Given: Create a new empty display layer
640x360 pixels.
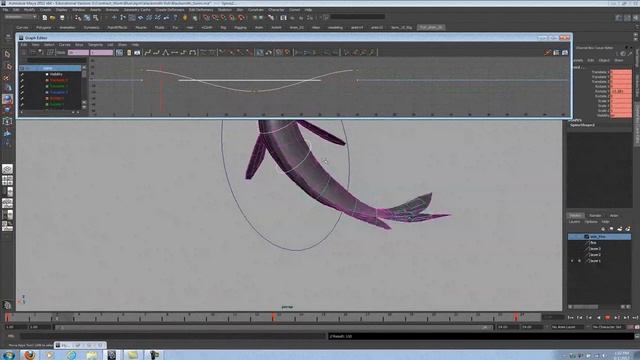Looking at the screenshot, I should [x=620, y=229].
